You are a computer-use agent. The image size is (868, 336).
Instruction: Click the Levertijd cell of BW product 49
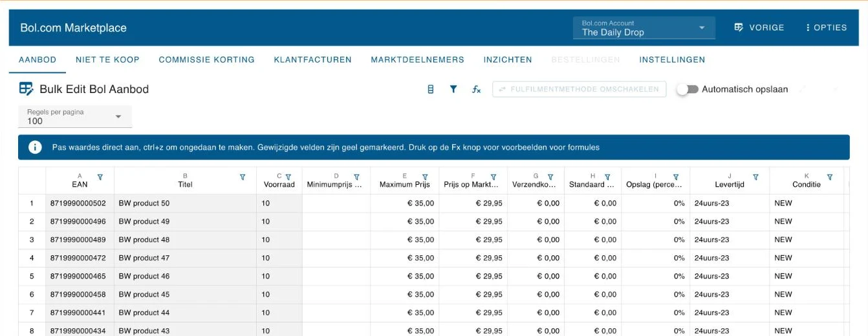(x=730, y=222)
